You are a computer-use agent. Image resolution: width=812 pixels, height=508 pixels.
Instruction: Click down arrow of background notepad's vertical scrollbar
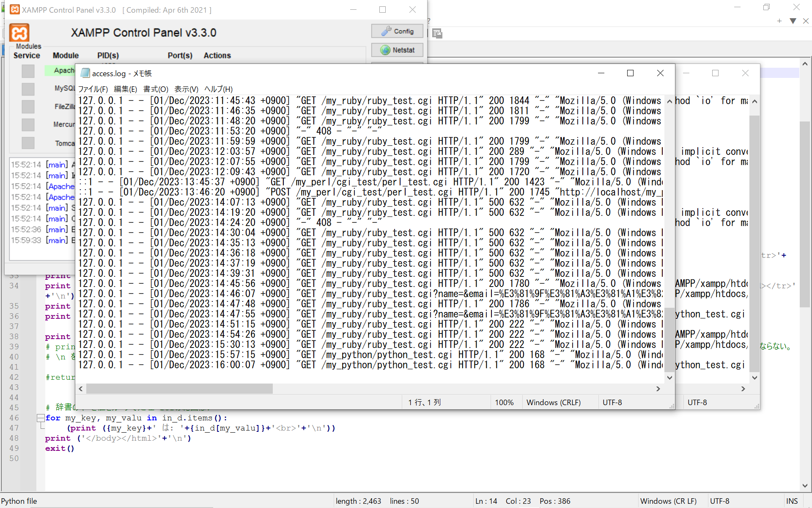754,378
